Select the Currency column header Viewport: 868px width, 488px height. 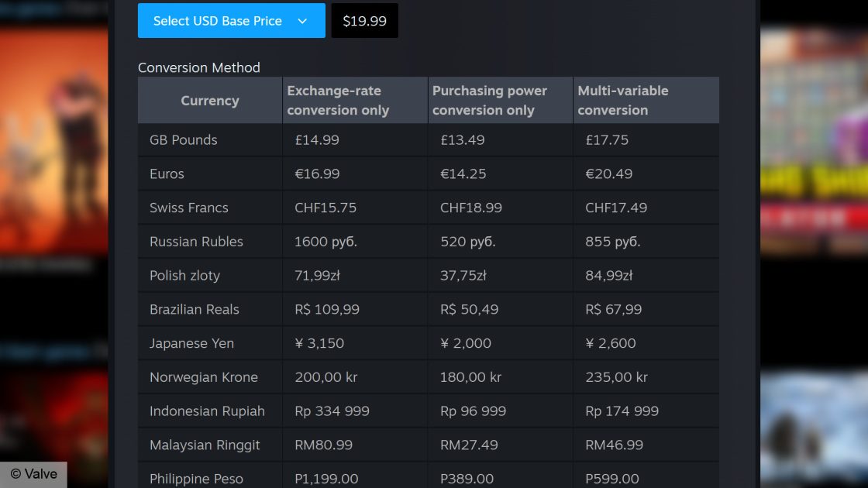point(209,100)
